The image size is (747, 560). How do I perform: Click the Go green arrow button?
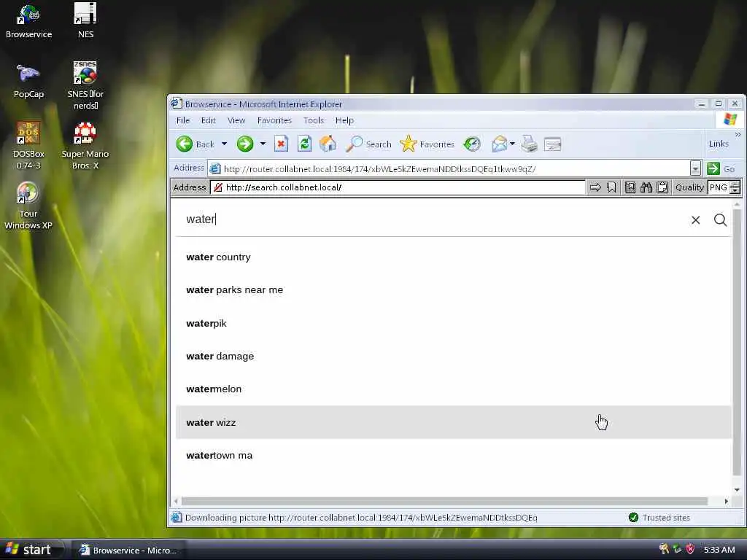point(713,168)
